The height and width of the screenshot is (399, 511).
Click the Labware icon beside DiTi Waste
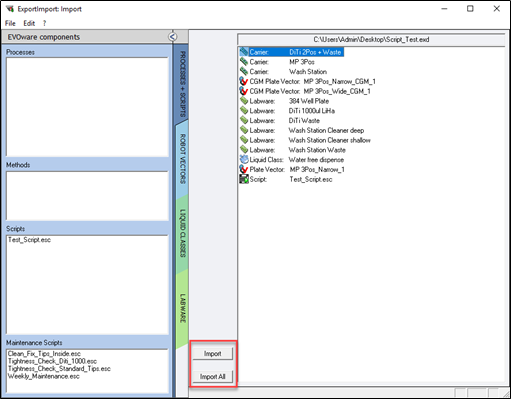(244, 120)
